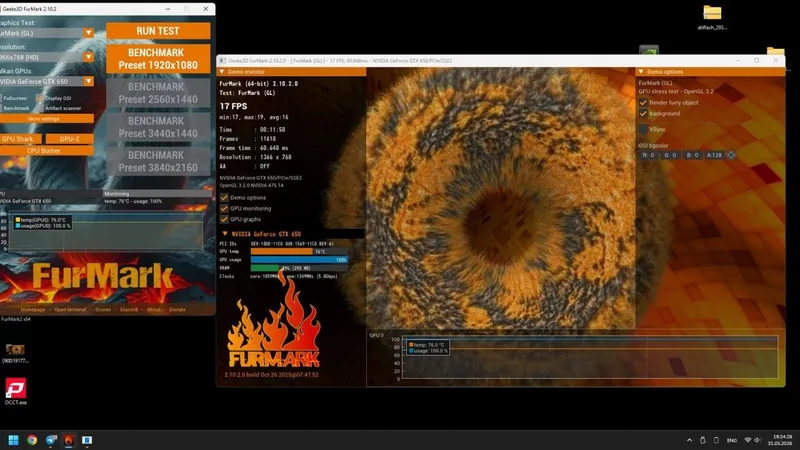Screen dimensions: 800x450
Task: Open the taskbar clock and date
Action: 782,440
